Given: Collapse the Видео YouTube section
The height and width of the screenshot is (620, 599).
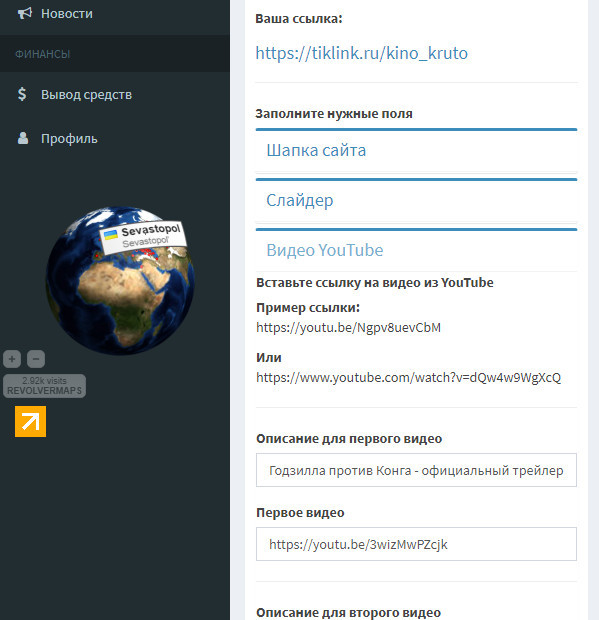Looking at the screenshot, I should [x=416, y=250].
